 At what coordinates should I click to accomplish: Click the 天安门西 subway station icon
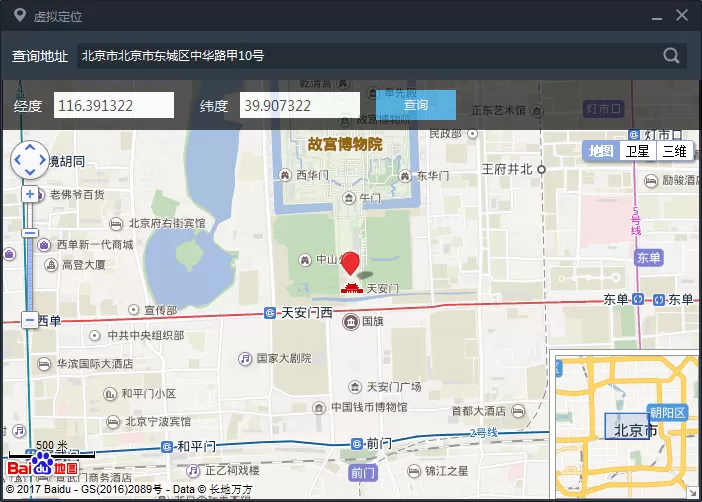[x=270, y=313]
